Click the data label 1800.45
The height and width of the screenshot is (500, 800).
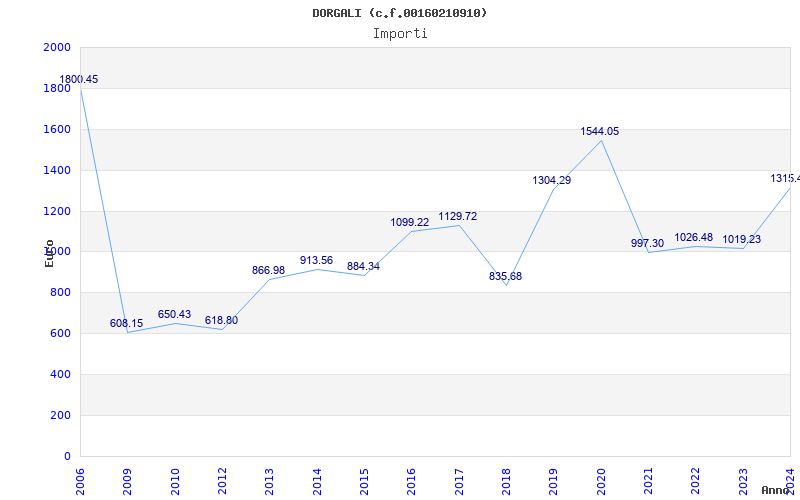(x=79, y=80)
